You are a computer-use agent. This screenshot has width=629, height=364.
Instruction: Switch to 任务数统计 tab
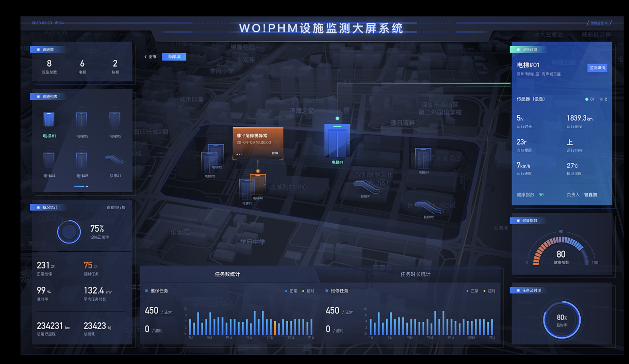227,274
